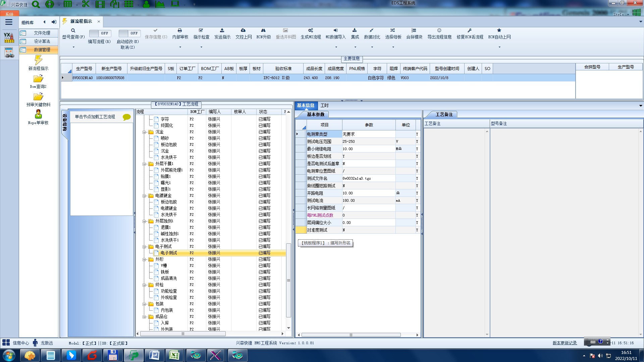The width and height of the screenshot is (644, 362).
Task: Open dropdown arrow under ECN自动上网
Action: click(499, 47)
